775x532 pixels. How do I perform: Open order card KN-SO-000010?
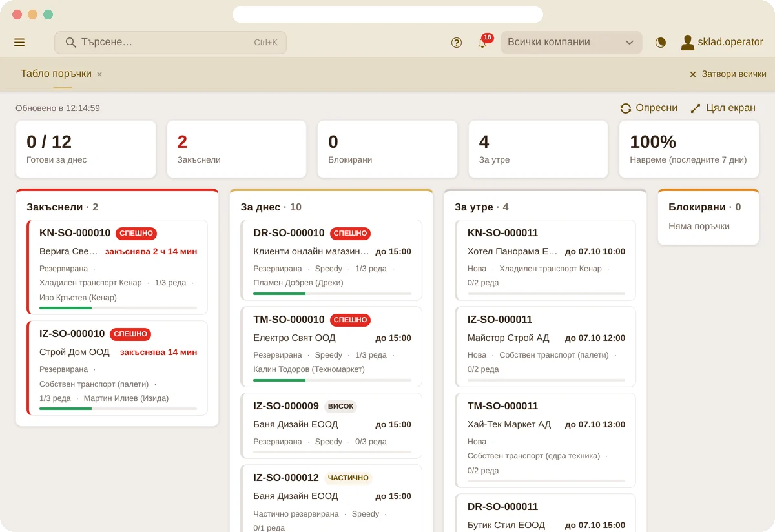(x=118, y=267)
